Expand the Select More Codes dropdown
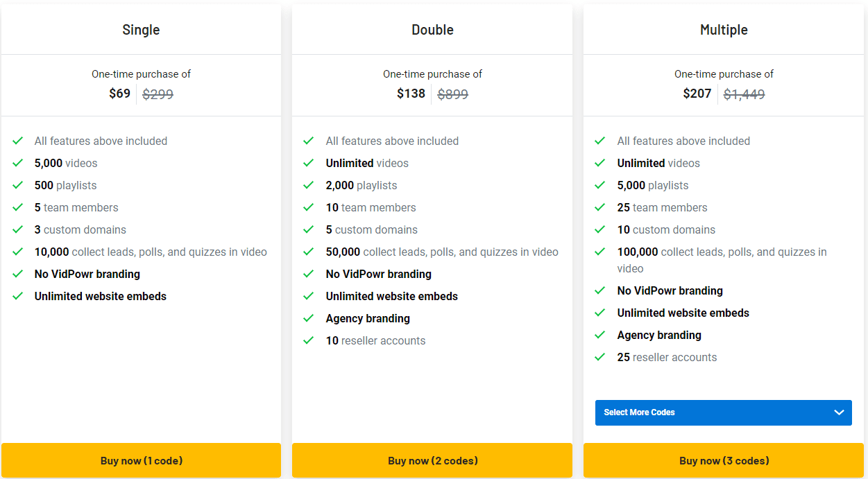 point(724,412)
